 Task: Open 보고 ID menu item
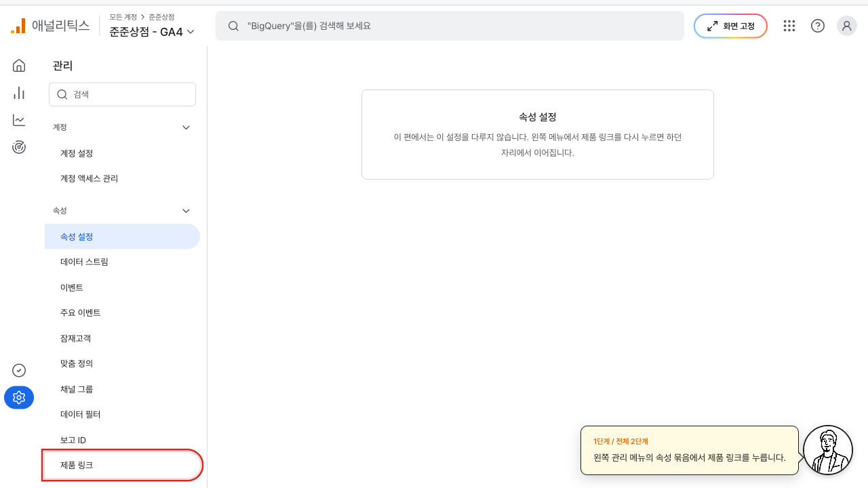[x=122, y=440]
